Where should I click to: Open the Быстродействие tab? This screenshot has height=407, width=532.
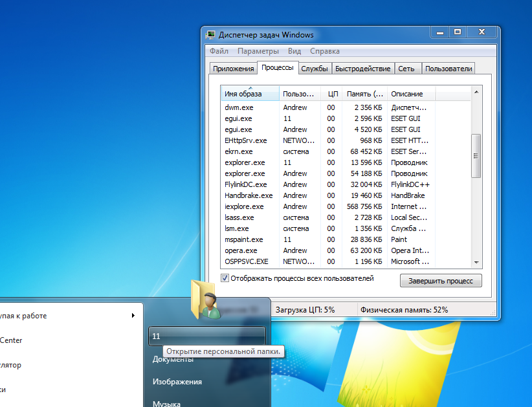[x=362, y=69]
